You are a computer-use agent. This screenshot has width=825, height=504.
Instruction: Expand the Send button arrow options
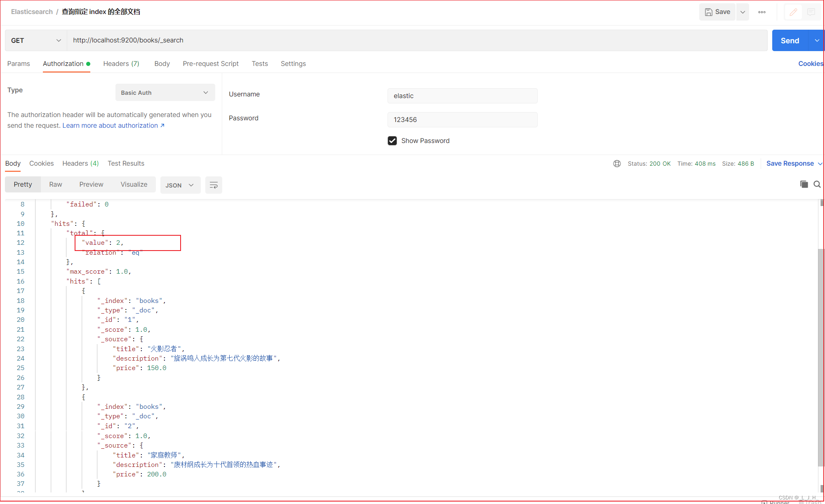pyautogui.click(x=817, y=40)
